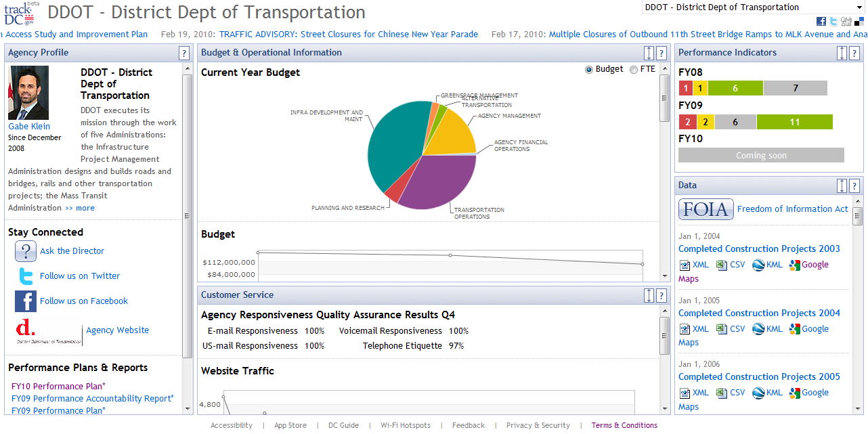The image size is (868, 434).
Task: Select the Budget radio button
Action: point(588,69)
